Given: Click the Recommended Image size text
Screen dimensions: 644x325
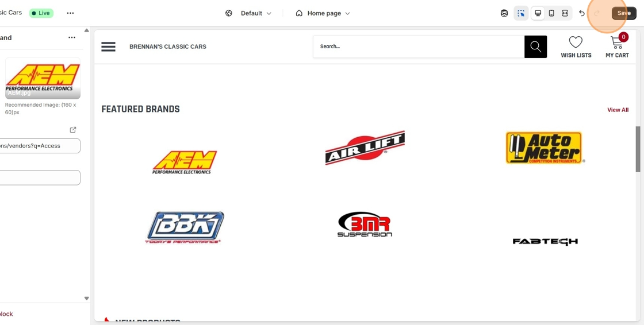Looking at the screenshot, I should [40, 109].
